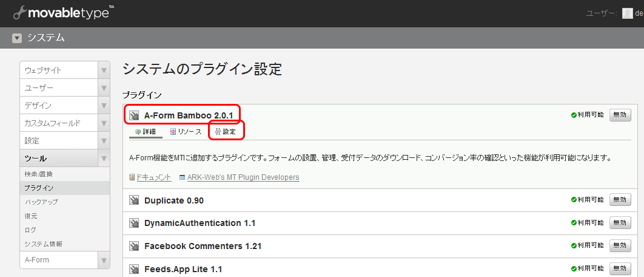Open the ウェブサイト menu in sidebar

click(59, 70)
